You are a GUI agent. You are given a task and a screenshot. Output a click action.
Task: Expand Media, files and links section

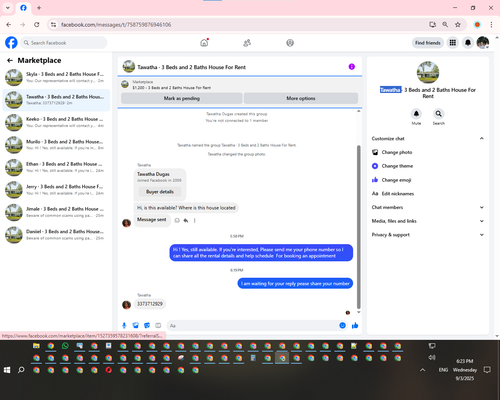tap(428, 221)
